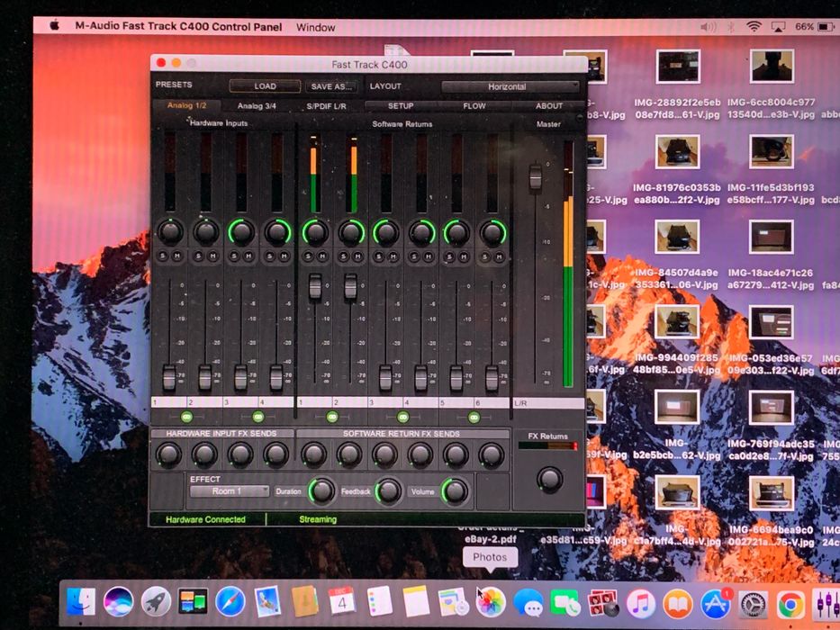Select desktop file IMG-81976c0353b thumbnail

pyautogui.click(x=677, y=151)
